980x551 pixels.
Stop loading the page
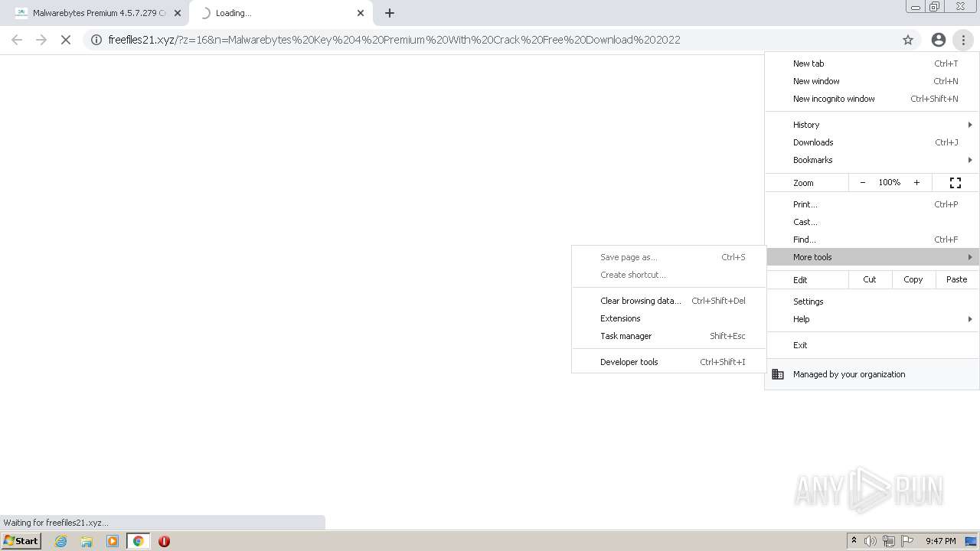click(66, 40)
